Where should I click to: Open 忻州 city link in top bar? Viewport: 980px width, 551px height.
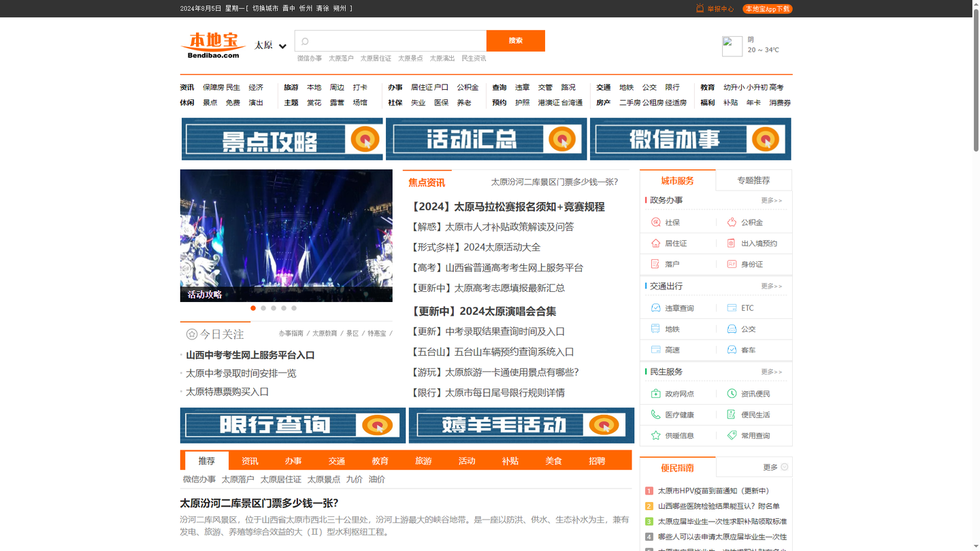306,8
